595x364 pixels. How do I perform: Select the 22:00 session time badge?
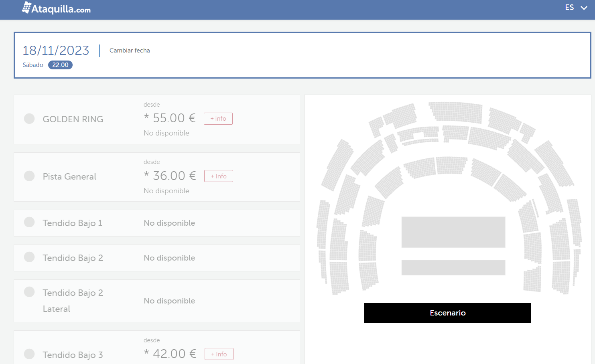pos(60,65)
